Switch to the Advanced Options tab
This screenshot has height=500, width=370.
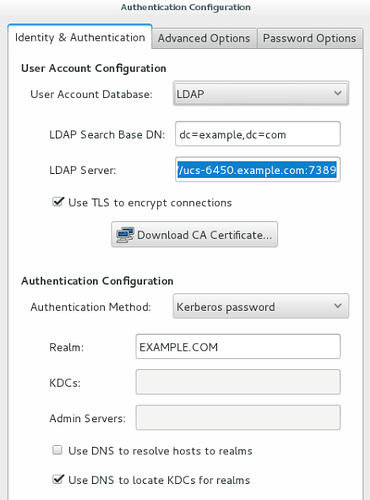(204, 38)
